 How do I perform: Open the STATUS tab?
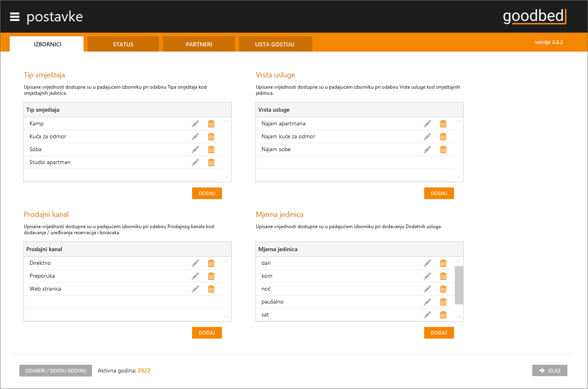click(x=123, y=44)
